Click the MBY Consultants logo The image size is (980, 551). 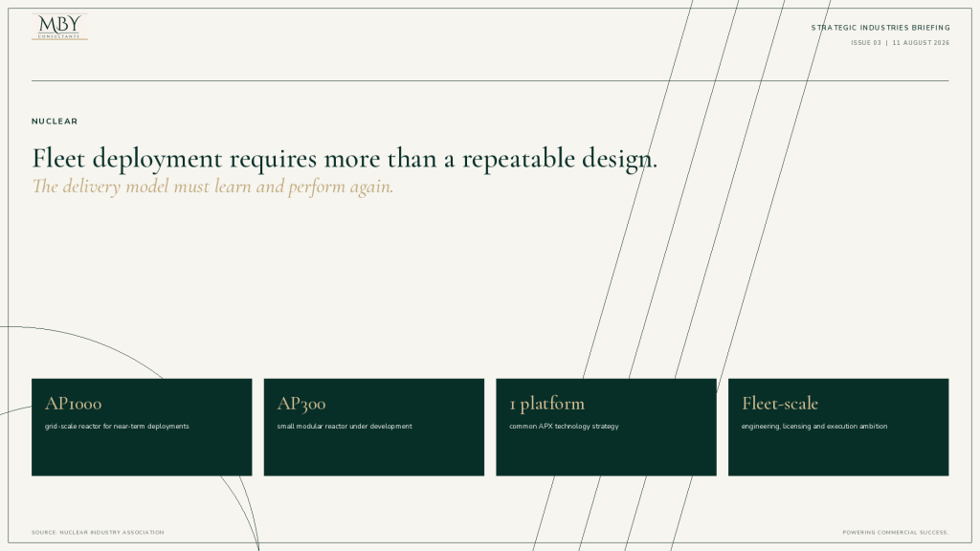click(59, 27)
